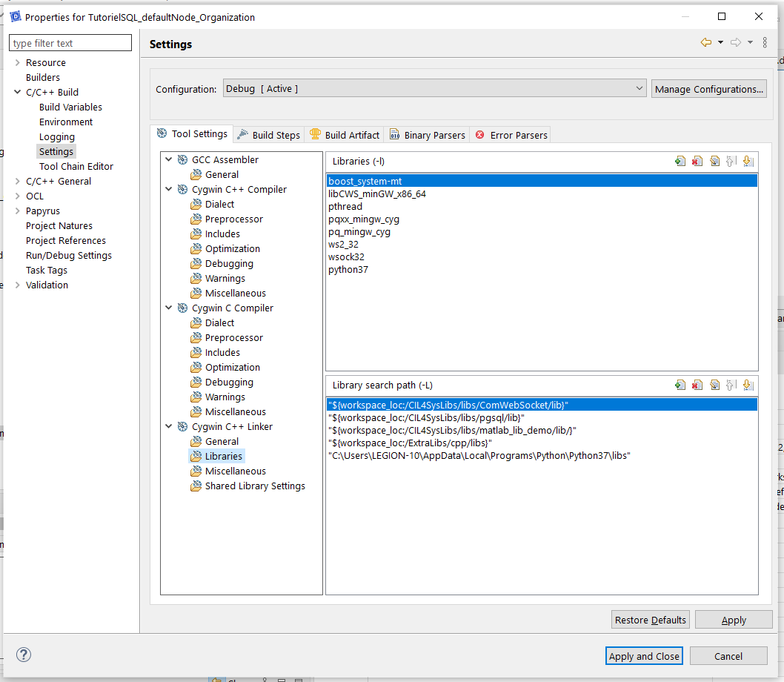Click the Cygwin C Compiler tool icon
This screenshot has width=784, height=682.
182,308
